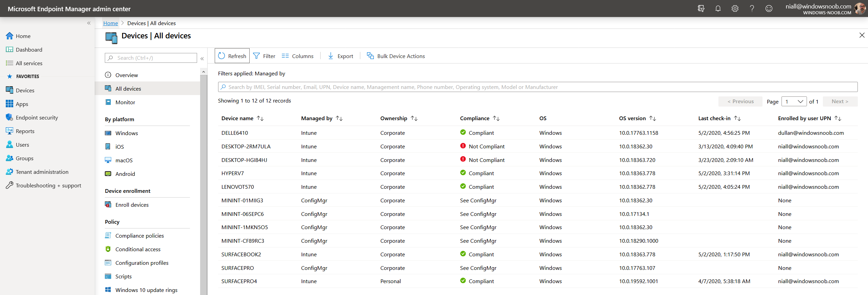Open the notifications bell

click(x=718, y=8)
